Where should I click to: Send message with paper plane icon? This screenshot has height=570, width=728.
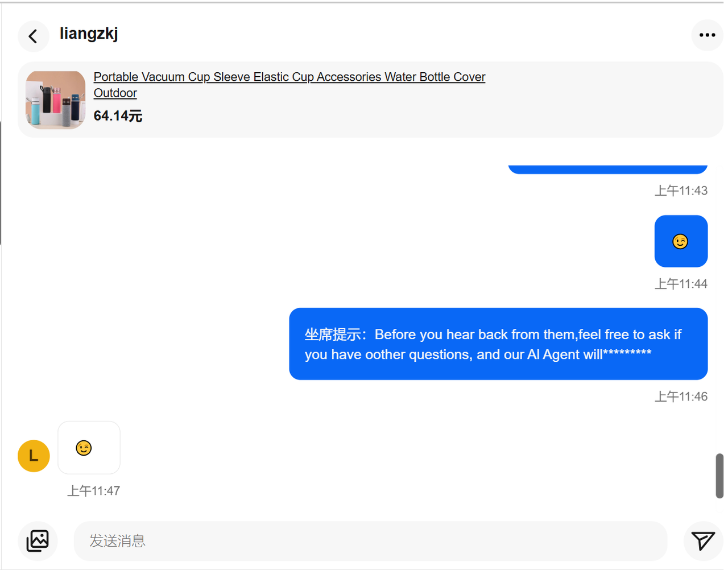702,540
